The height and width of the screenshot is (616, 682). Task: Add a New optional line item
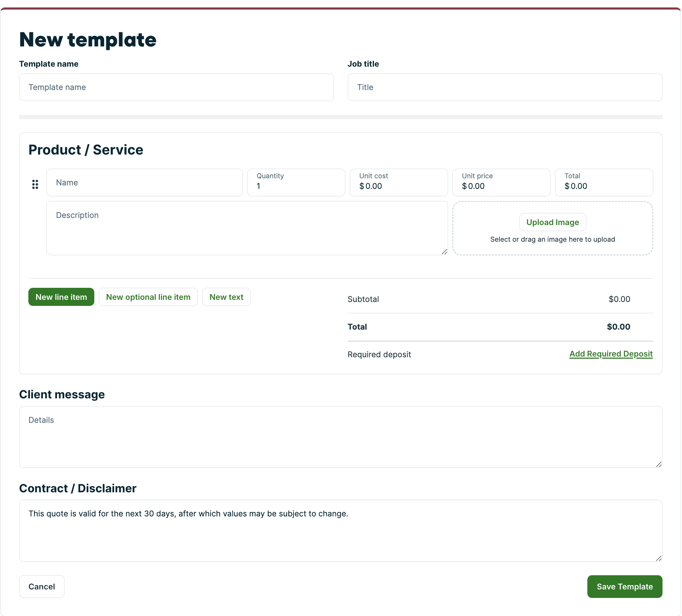click(x=148, y=297)
